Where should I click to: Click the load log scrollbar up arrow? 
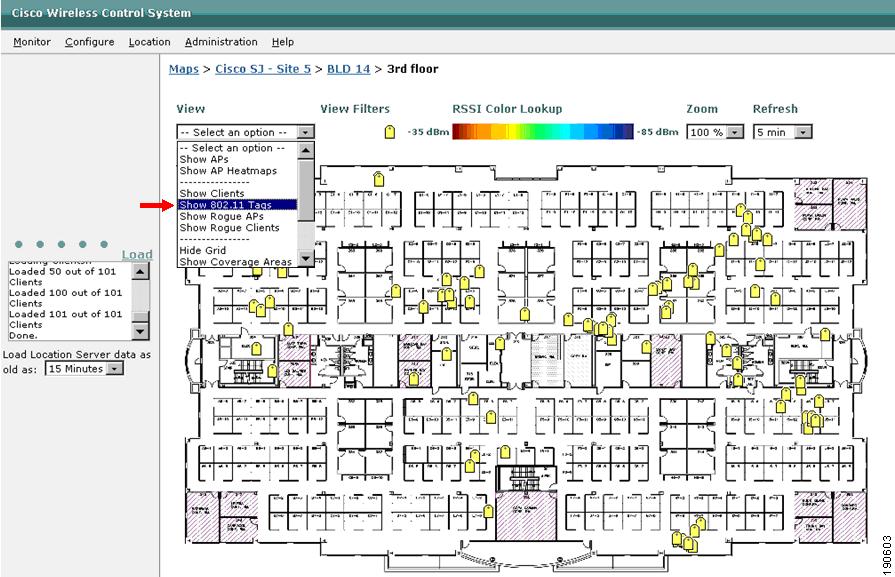pyautogui.click(x=140, y=271)
